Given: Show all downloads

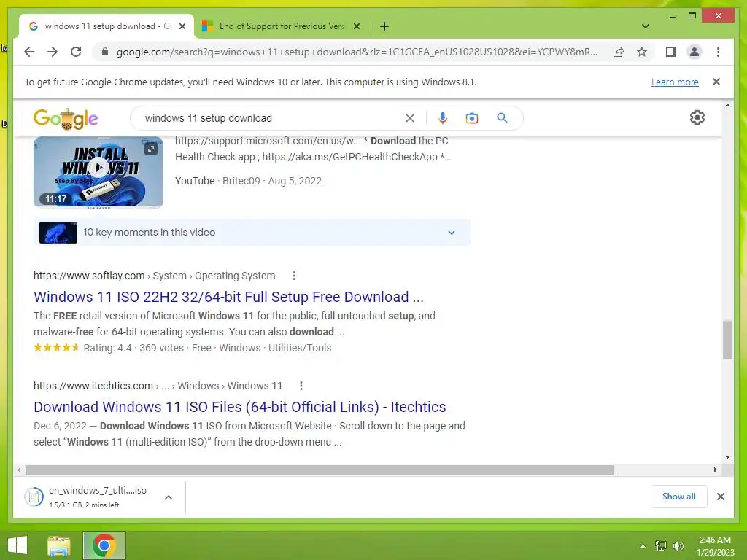Looking at the screenshot, I should tap(678, 497).
